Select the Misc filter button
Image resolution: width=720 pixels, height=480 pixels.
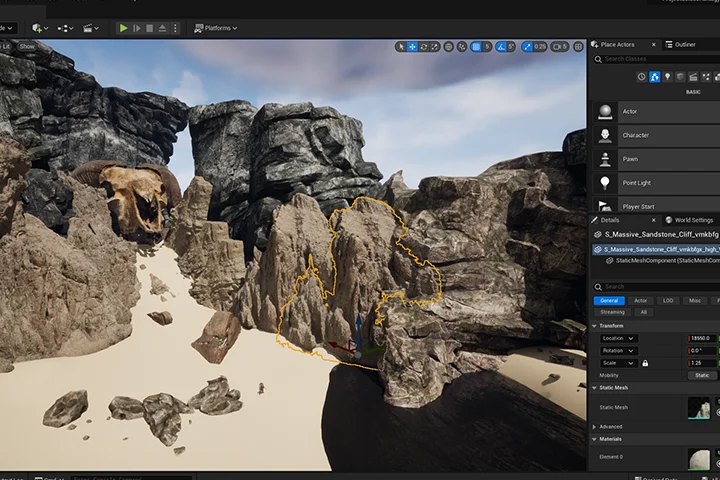click(x=695, y=300)
